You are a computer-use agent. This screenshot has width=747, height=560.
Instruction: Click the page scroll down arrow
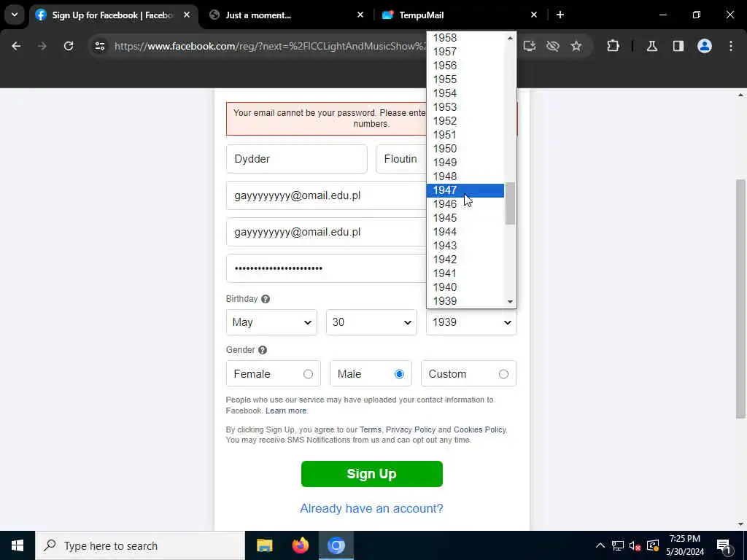[x=740, y=524]
